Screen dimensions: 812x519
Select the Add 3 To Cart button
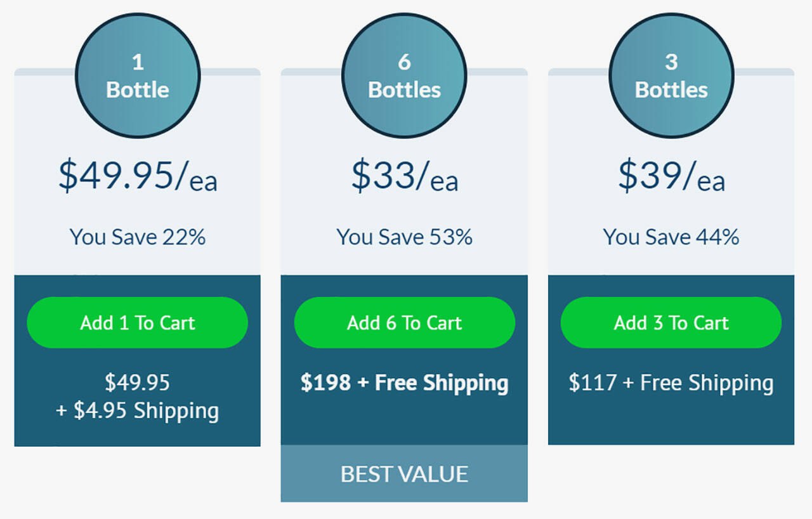click(x=671, y=322)
